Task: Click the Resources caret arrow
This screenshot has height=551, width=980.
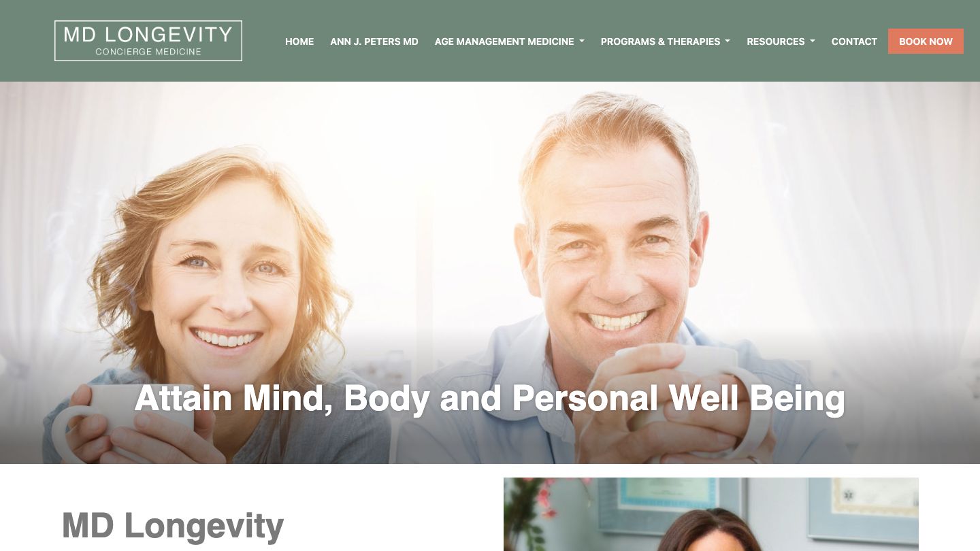Action: pyautogui.click(x=812, y=41)
